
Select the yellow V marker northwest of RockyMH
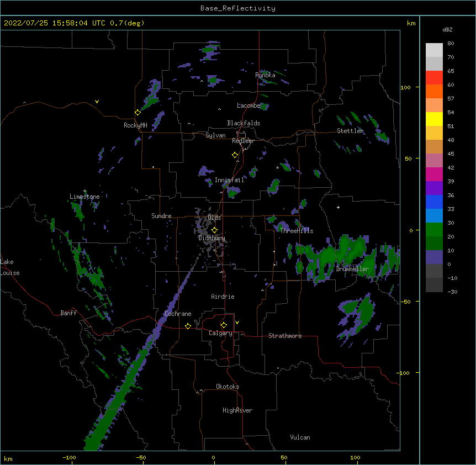pos(97,102)
